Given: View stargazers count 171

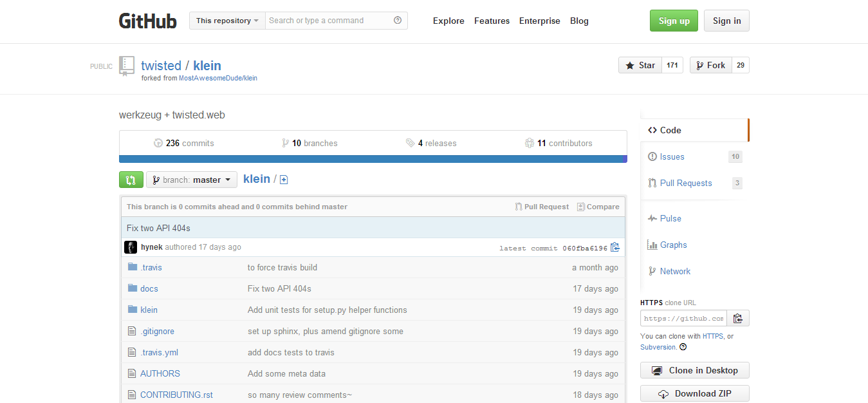Looking at the screenshot, I should 672,65.
